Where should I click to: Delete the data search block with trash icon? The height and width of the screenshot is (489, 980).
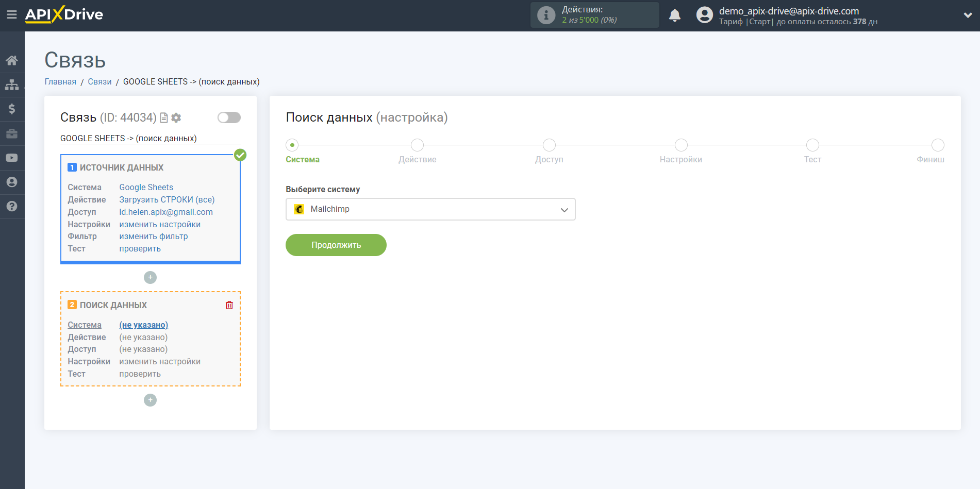229,305
